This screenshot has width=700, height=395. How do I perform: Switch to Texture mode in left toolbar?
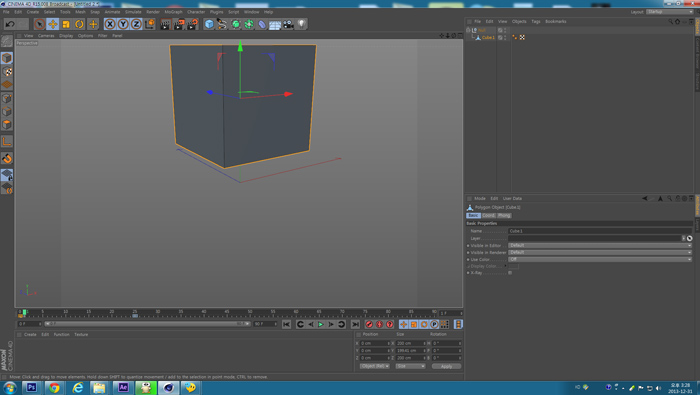pos(7,71)
